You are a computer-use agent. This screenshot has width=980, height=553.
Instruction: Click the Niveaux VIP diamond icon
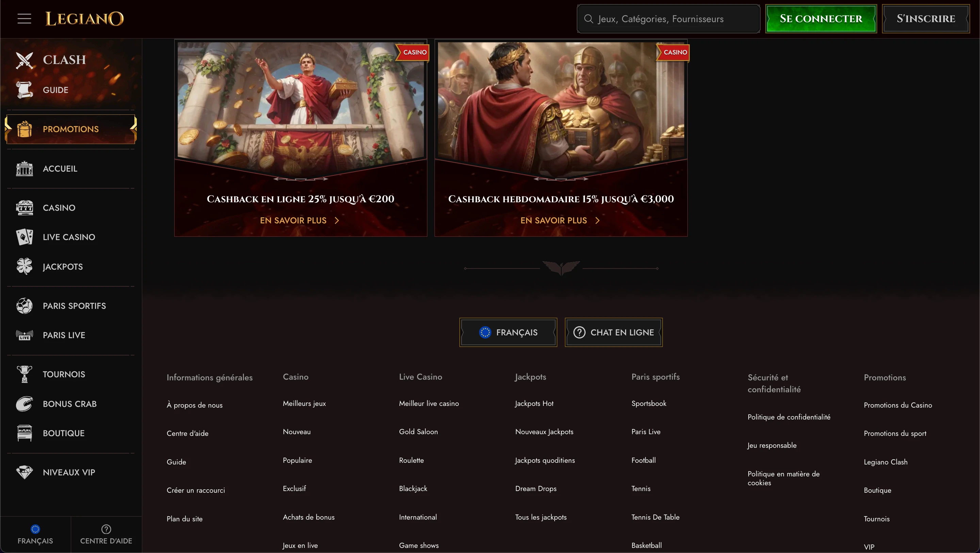[x=25, y=472]
